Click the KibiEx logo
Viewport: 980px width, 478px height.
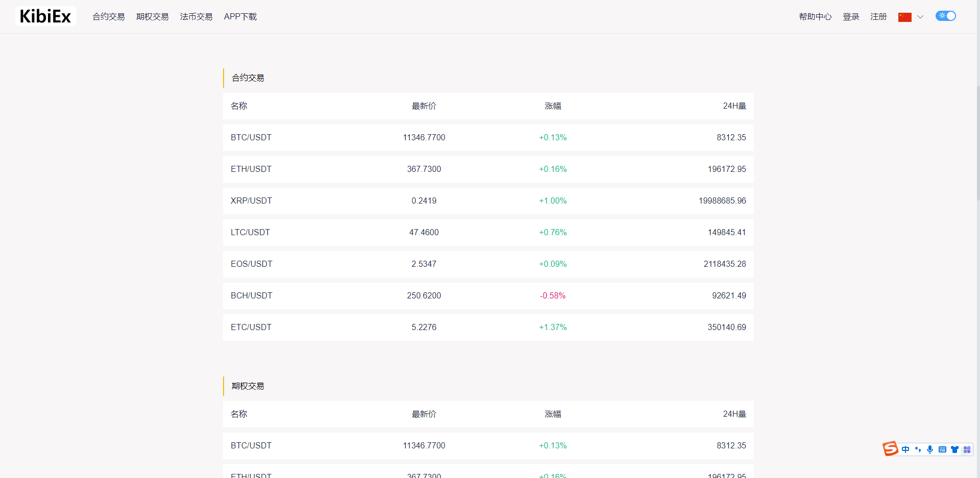pyautogui.click(x=45, y=16)
